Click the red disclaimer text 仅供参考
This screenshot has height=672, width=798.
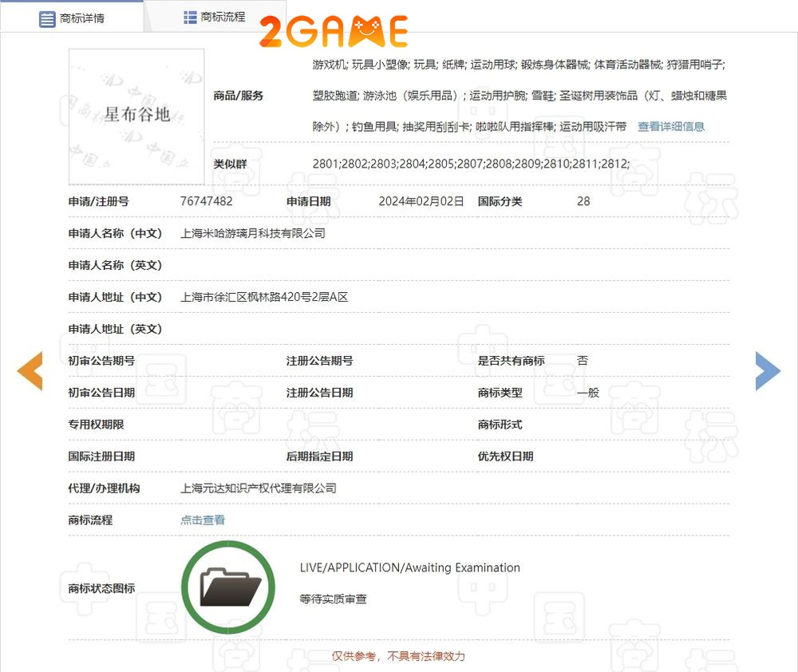[398, 656]
